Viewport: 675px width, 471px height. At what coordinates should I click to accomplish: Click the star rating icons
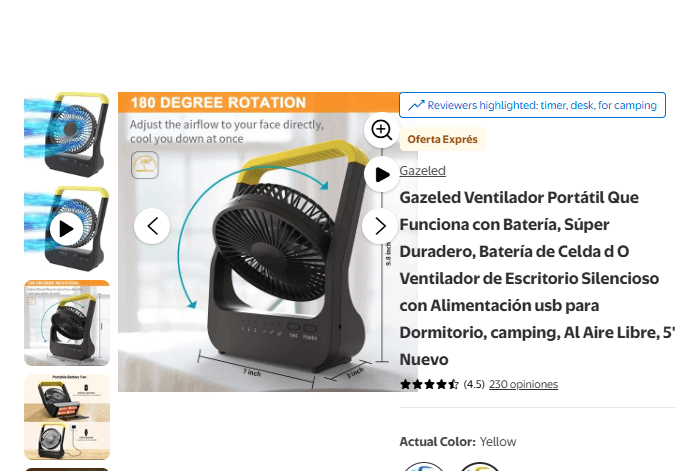(x=429, y=384)
